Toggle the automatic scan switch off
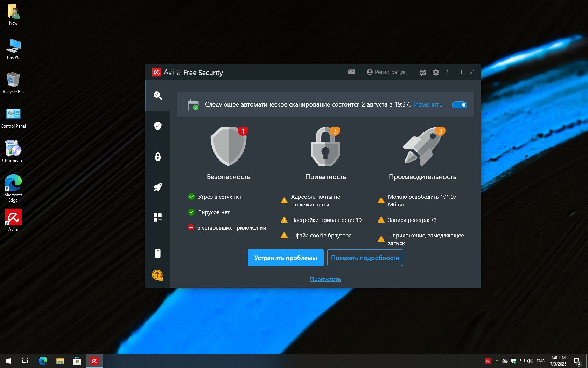 459,105
